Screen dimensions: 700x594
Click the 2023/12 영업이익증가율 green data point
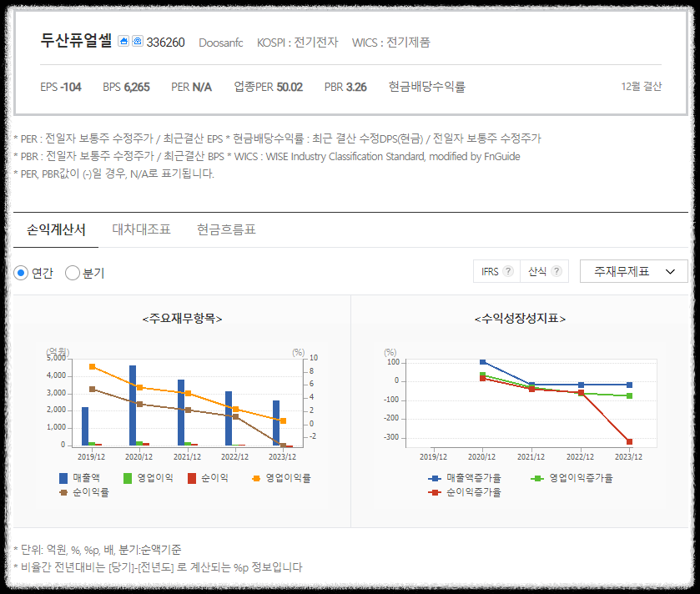(628, 395)
